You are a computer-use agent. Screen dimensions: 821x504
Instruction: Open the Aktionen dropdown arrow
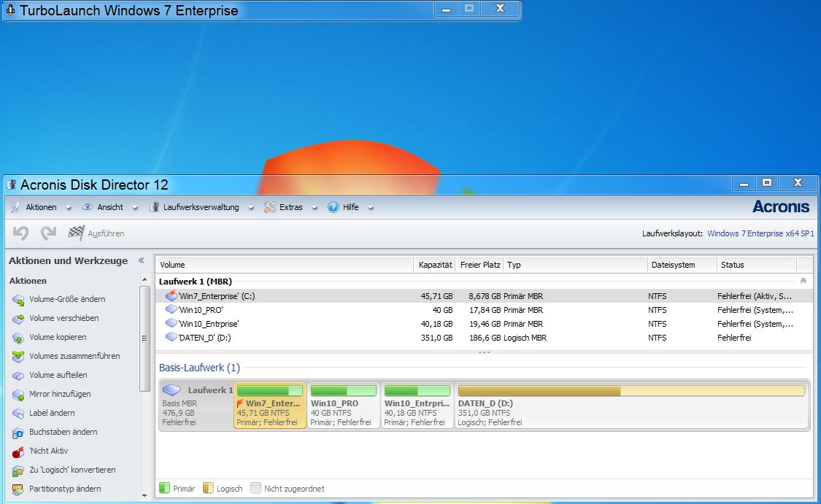68,208
